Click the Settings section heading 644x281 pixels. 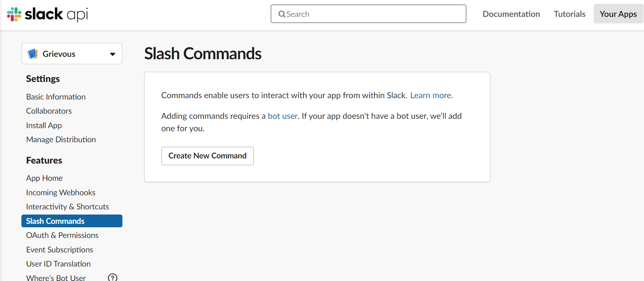(x=43, y=79)
